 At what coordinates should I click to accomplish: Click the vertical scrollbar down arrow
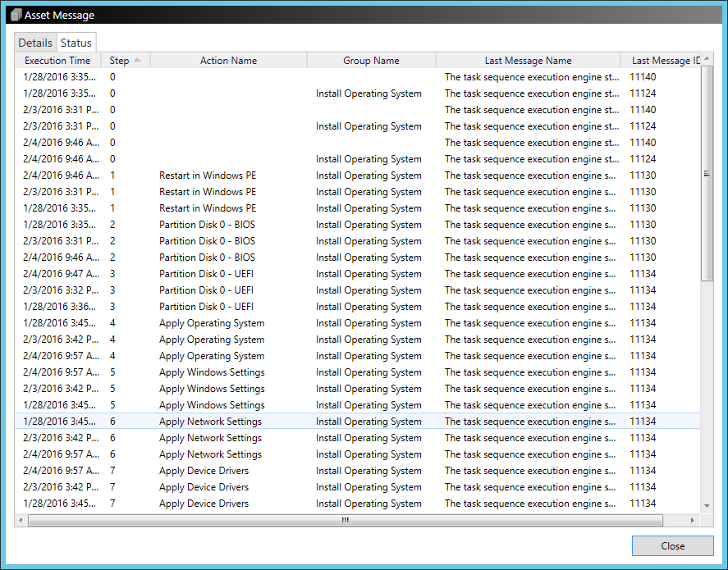coord(706,505)
